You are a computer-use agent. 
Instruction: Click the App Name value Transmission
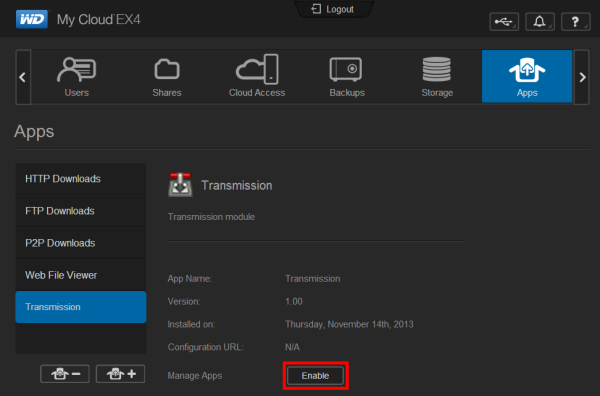click(x=312, y=279)
